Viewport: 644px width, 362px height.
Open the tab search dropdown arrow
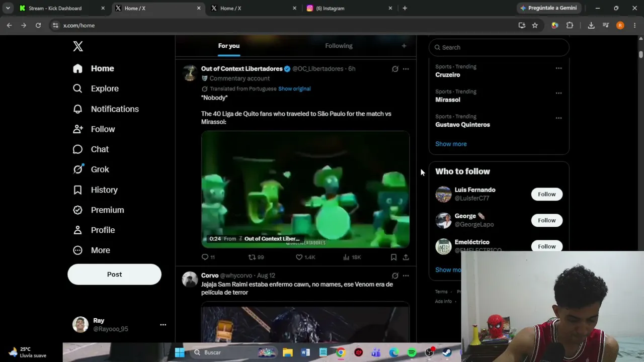(x=8, y=8)
